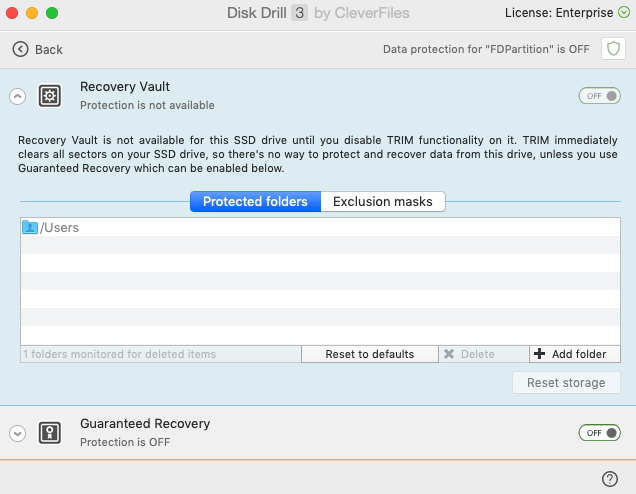Click the Reset to defaults button
636x494 pixels.
click(x=370, y=354)
